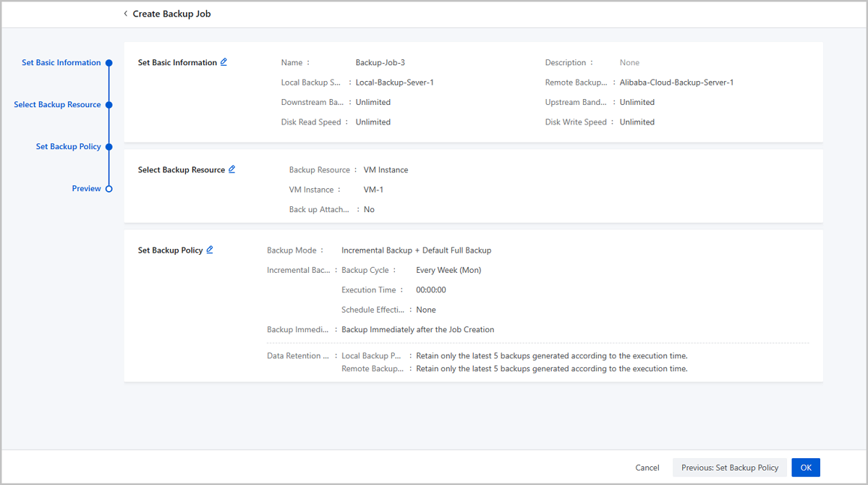The width and height of the screenshot is (868, 485).
Task: Click the hollow Preview step circle
Action: click(109, 189)
